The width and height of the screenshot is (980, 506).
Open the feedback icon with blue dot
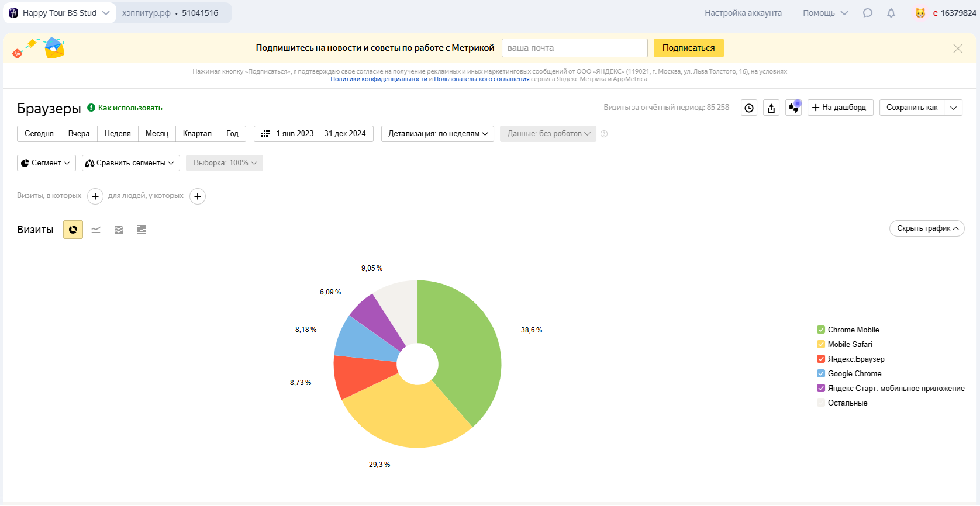(793, 108)
